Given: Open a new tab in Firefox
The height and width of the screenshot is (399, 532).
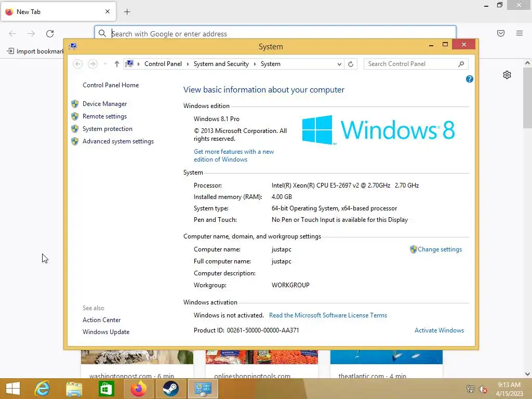Looking at the screenshot, I should [127, 12].
